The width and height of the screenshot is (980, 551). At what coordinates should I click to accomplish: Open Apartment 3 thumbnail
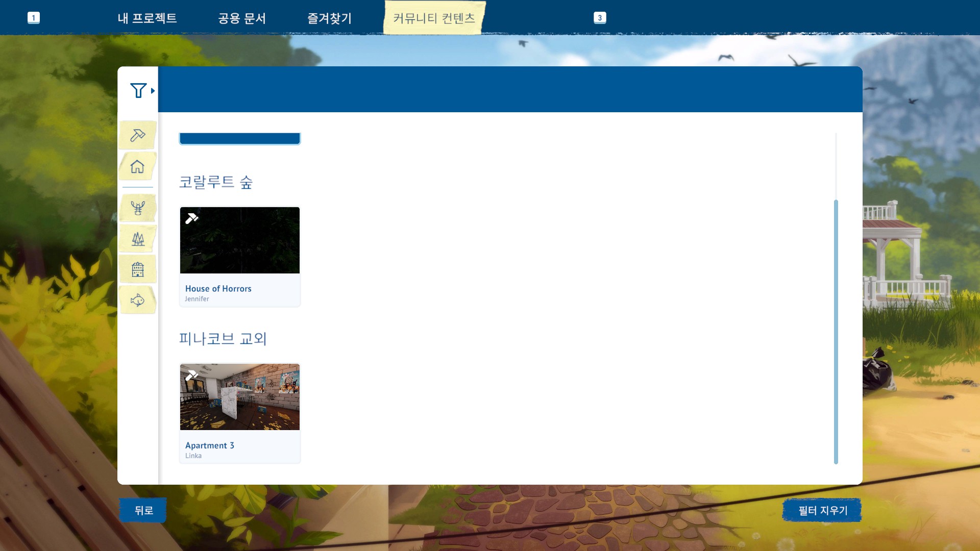pos(240,397)
